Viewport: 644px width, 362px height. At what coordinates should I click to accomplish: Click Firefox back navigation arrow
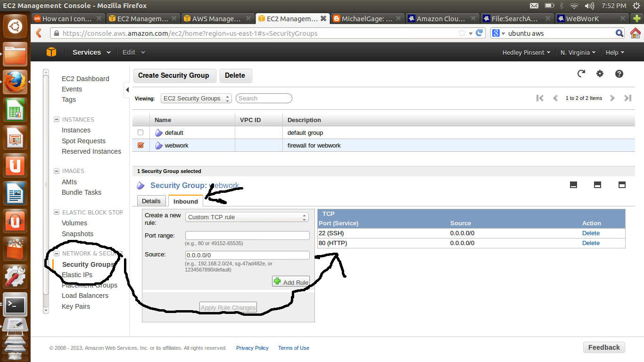click(x=39, y=33)
